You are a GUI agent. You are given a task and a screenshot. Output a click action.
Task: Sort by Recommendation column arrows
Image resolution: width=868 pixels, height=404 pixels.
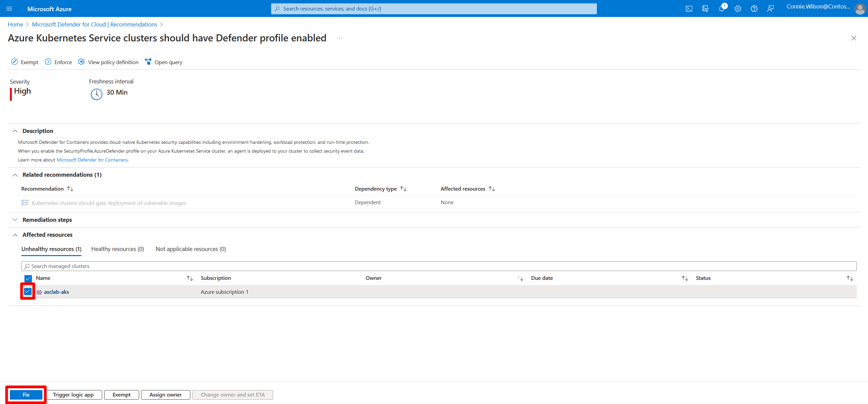(70, 189)
